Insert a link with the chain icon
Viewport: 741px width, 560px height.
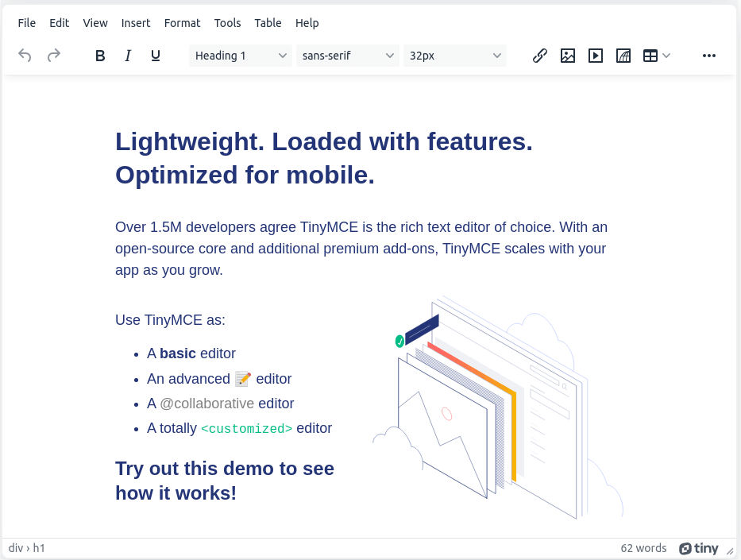coord(539,56)
